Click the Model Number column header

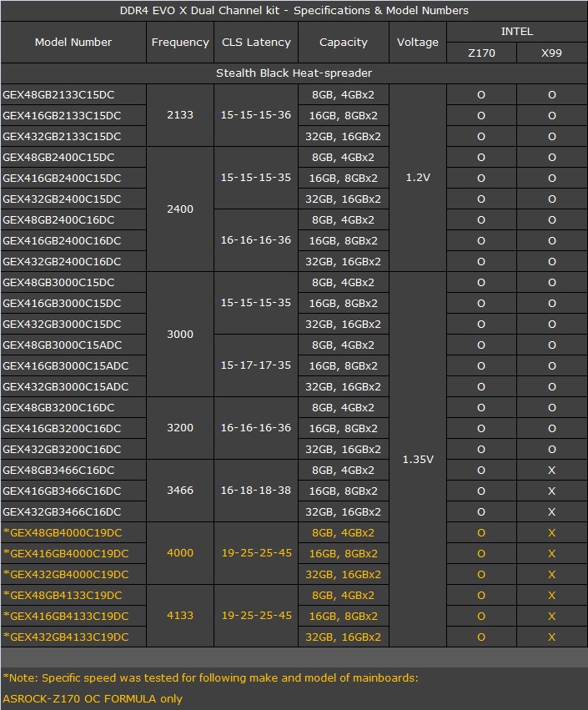coord(73,43)
